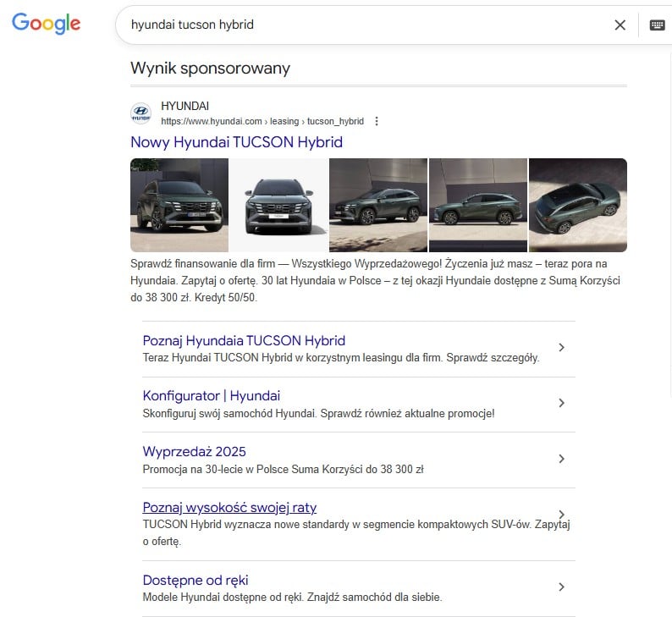672x617 pixels.
Task: Click search field containing hyundai tucson hybrid
Action: click(364, 25)
